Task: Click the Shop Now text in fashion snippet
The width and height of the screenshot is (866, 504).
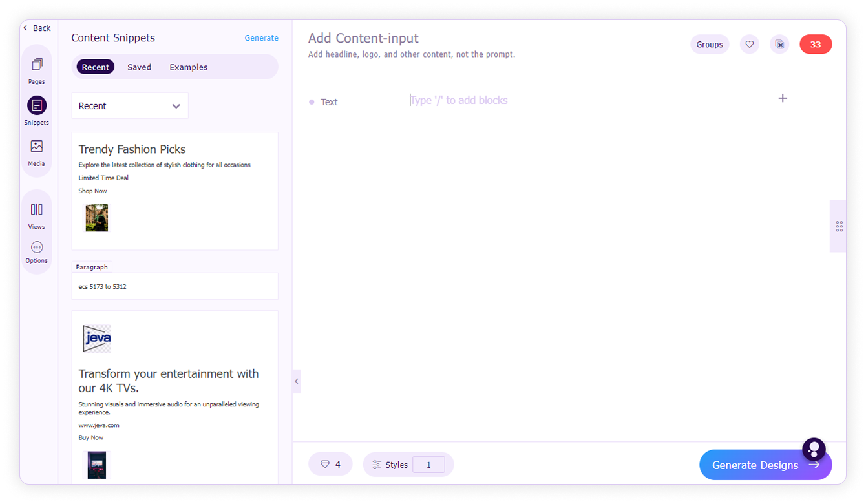Action: tap(93, 191)
